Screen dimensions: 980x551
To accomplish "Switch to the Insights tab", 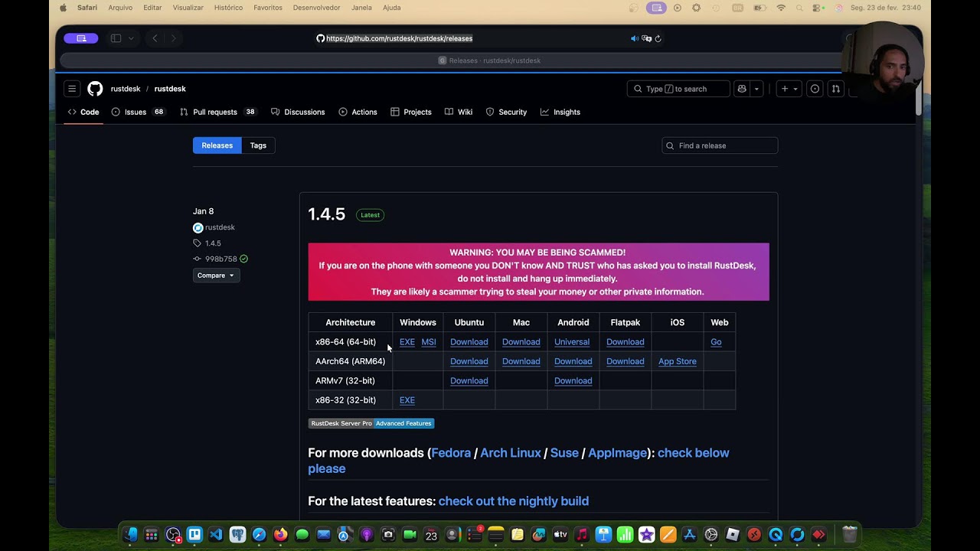I will (x=560, y=112).
